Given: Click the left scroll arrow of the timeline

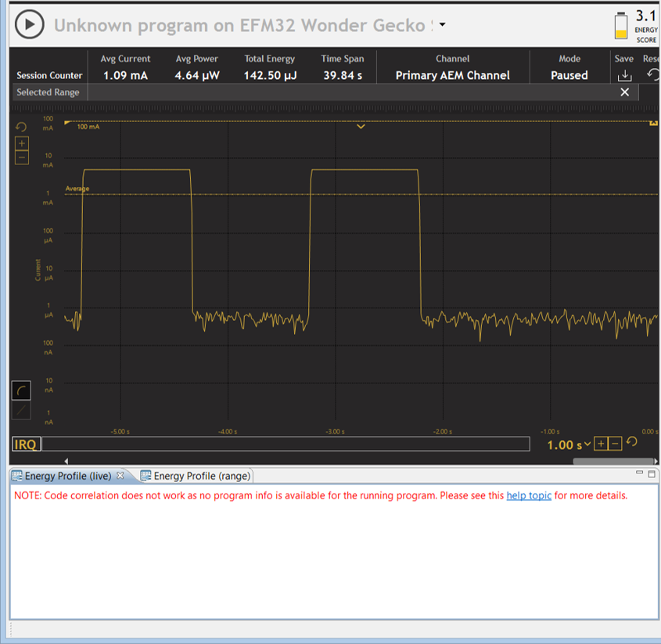Looking at the screenshot, I should 66,461.
